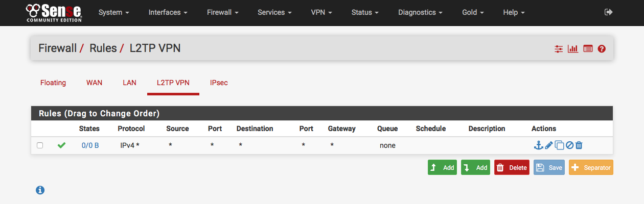
Task: Disable the rule with the ban icon
Action: pos(569,145)
